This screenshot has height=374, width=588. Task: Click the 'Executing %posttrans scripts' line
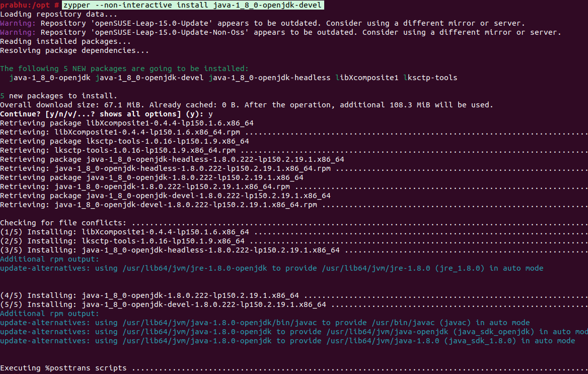pyautogui.click(x=63, y=368)
